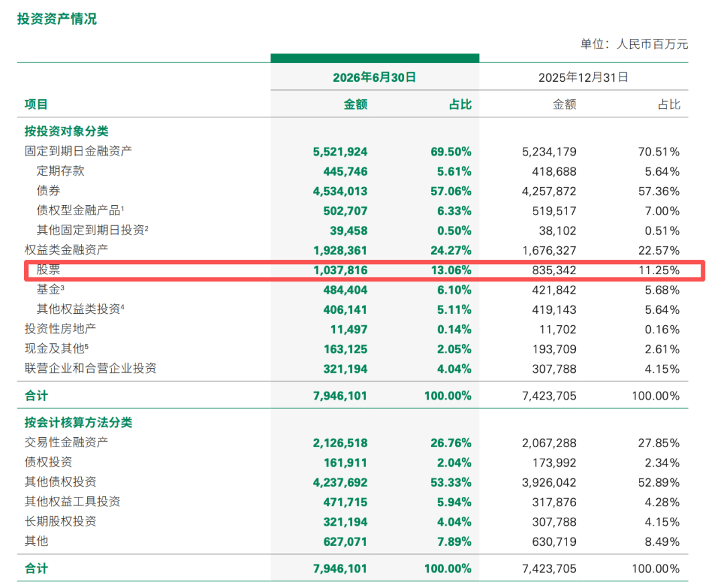The width and height of the screenshot is (724, 588).
Task: Select the 固定到期日金融资产 row label
Action: [78, 151]
